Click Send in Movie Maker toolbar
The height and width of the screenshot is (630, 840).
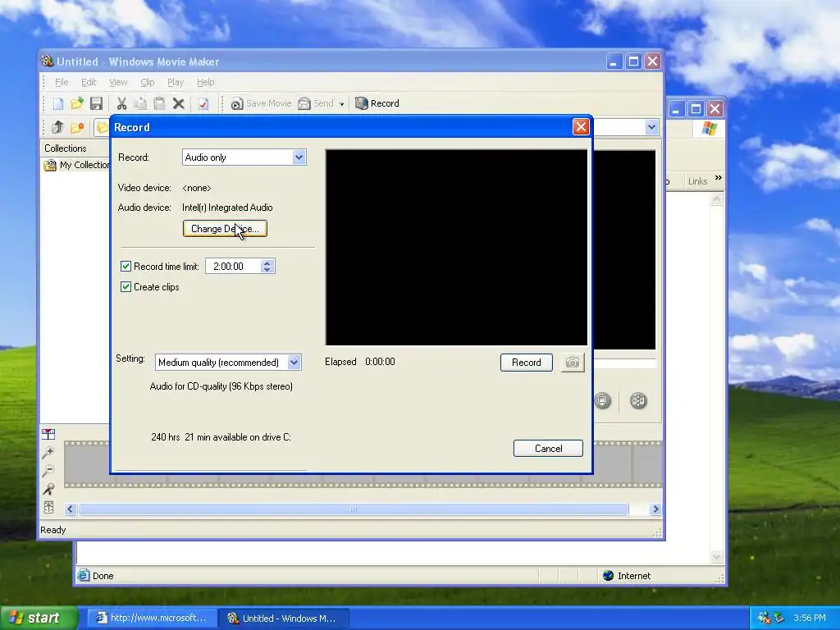pyautogui.click(x=316, y=103)
